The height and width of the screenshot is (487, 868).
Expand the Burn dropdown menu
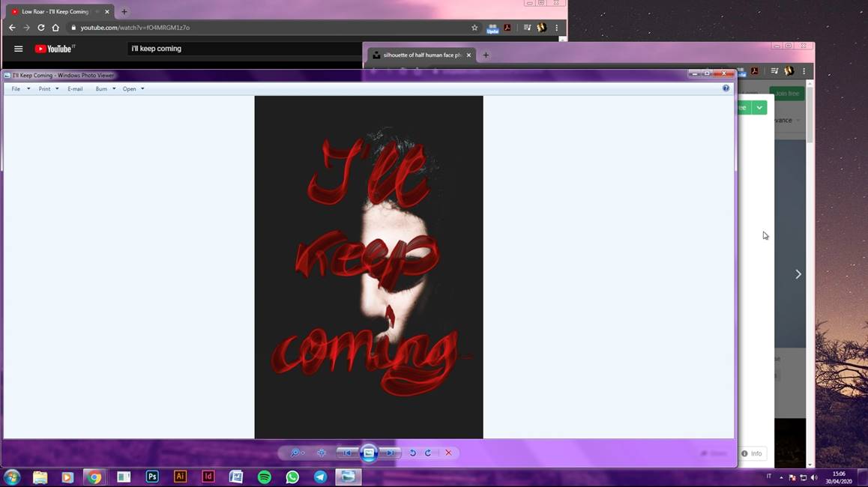(105, 89)
